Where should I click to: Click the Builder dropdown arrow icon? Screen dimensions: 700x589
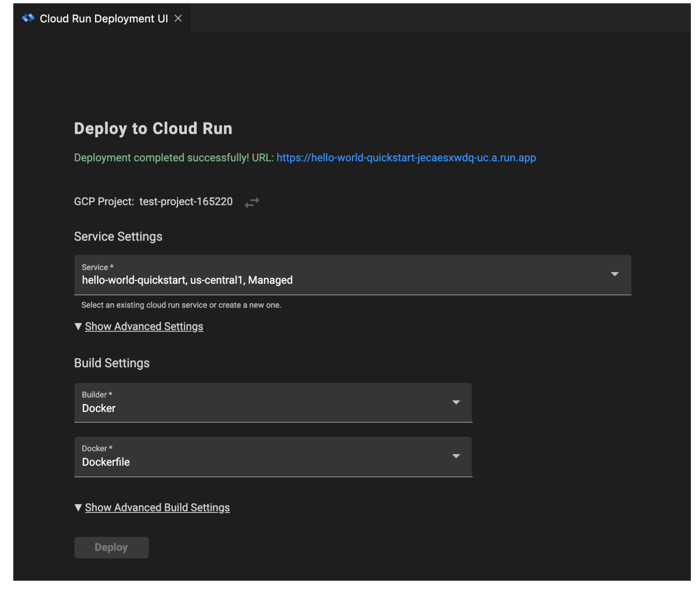click(x=457, y=402)
